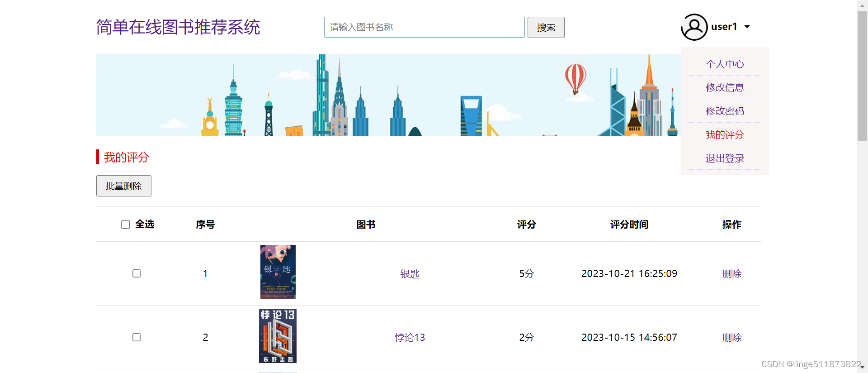This screenshot has height=373, width=868.
Task: Open the 银匙 book cover thumbnail
Action: [278, 272]
